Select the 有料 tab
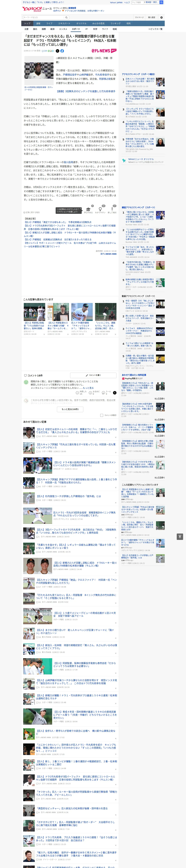 point(128,24)
